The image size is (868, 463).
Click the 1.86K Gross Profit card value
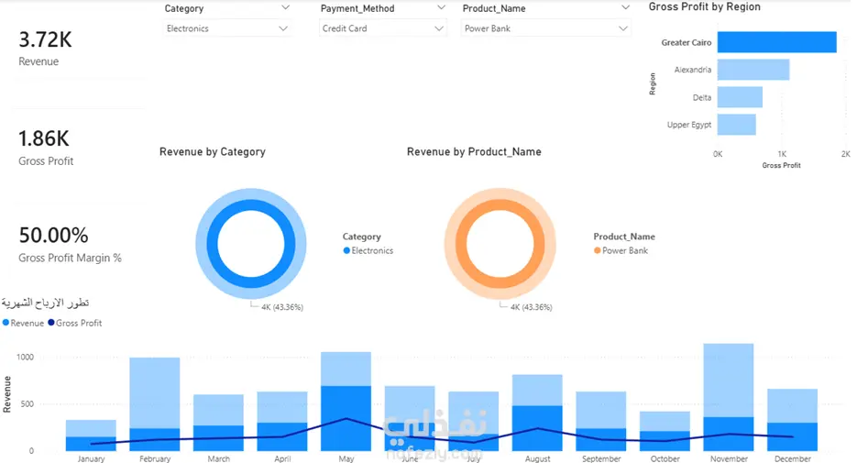[44, 139]
